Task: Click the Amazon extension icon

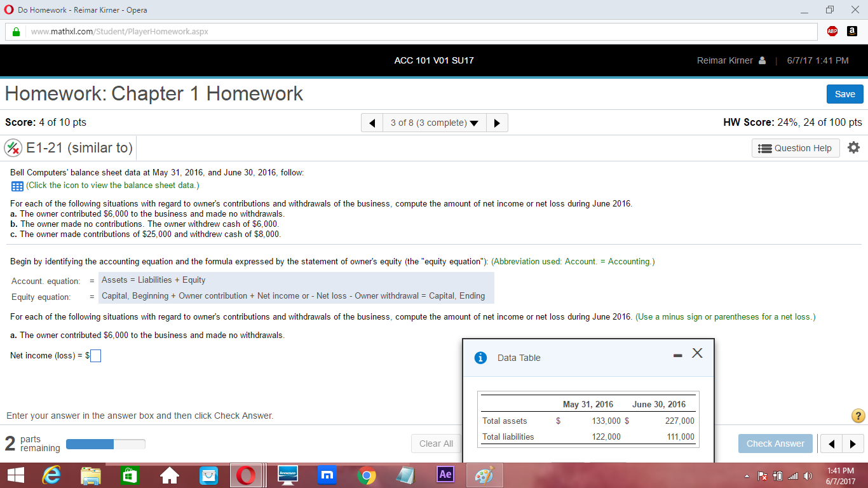Action: tap(853, 31)
